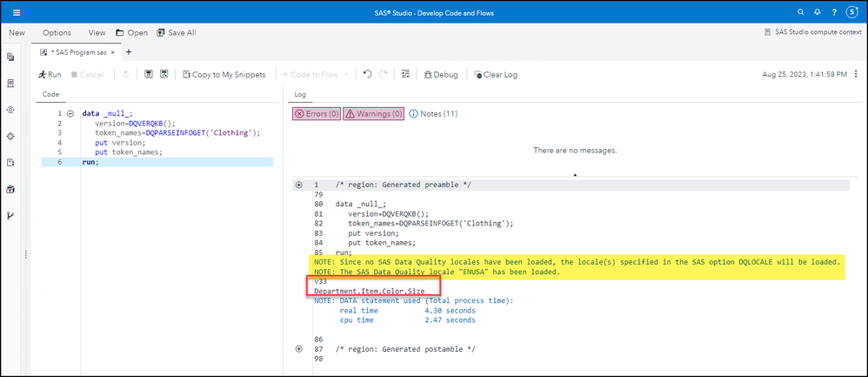This screenshot has height=377, width=868.
Task: Open the second left sidebar icon below Explorer
Action: pos(10,84)
